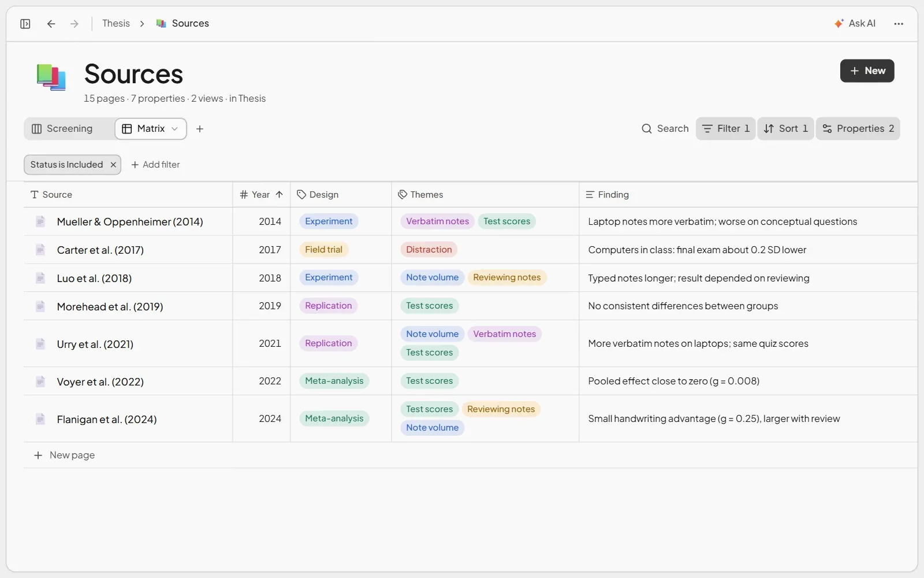Open the Filter 1 menu
This screenshot has width=924, height=578.
tap(725, 129)
